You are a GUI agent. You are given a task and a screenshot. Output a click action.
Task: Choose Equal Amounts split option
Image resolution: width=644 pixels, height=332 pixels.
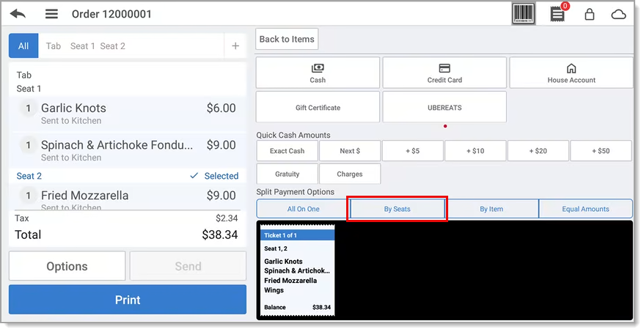tap(585, 209)
